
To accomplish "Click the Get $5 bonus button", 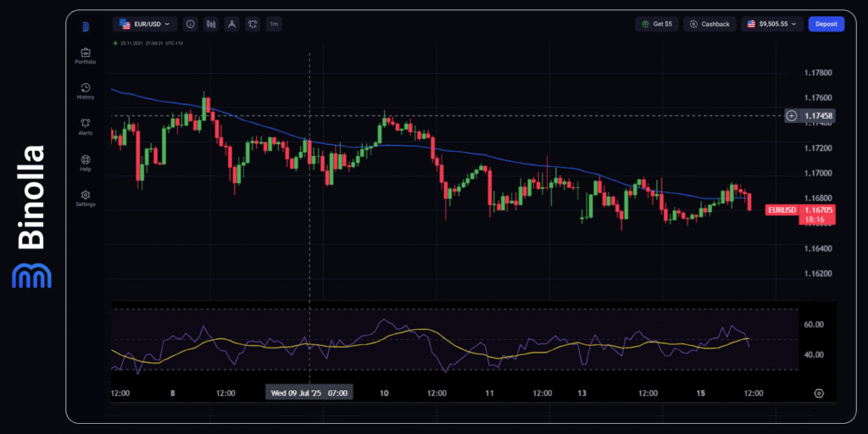I will coord(657,25).
